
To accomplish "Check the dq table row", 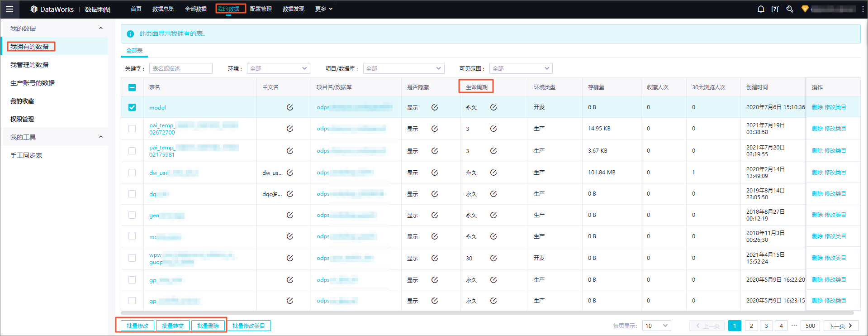I will [x=132, y=194].
